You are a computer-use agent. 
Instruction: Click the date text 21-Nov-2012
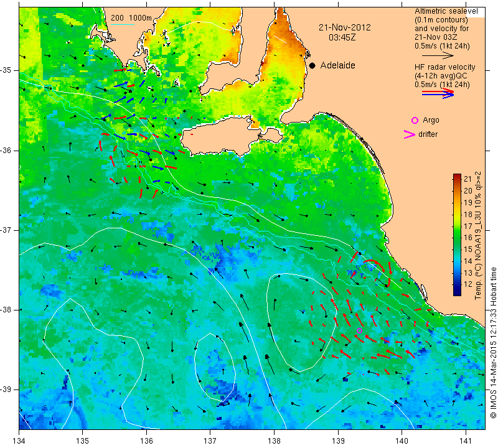click(x=345, y=27)
